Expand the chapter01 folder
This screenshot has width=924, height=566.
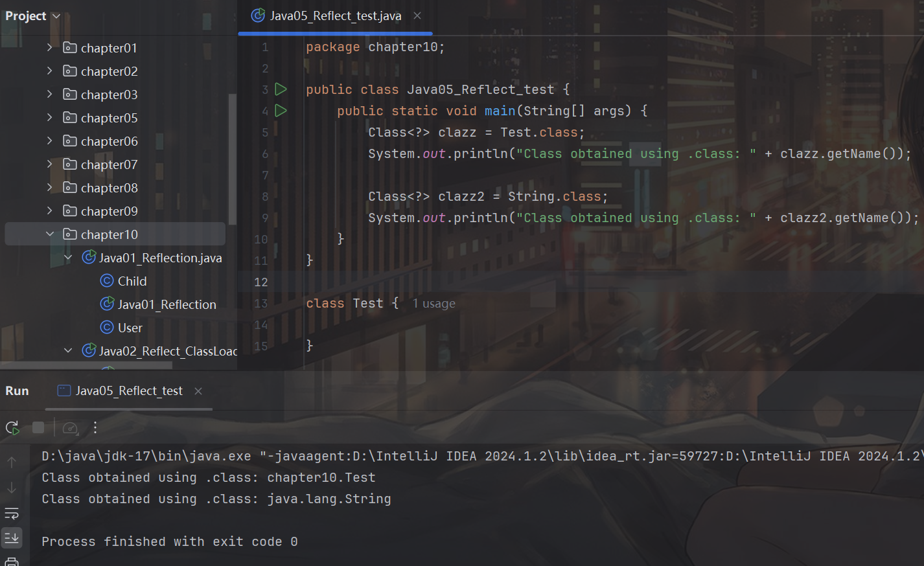click(50, 48)
